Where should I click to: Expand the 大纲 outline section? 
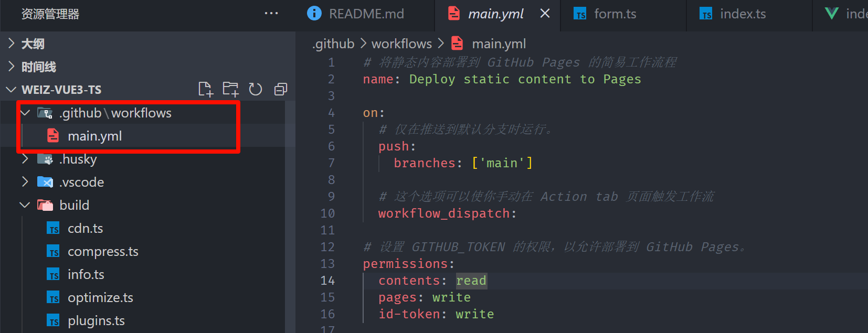coord(12,44)
